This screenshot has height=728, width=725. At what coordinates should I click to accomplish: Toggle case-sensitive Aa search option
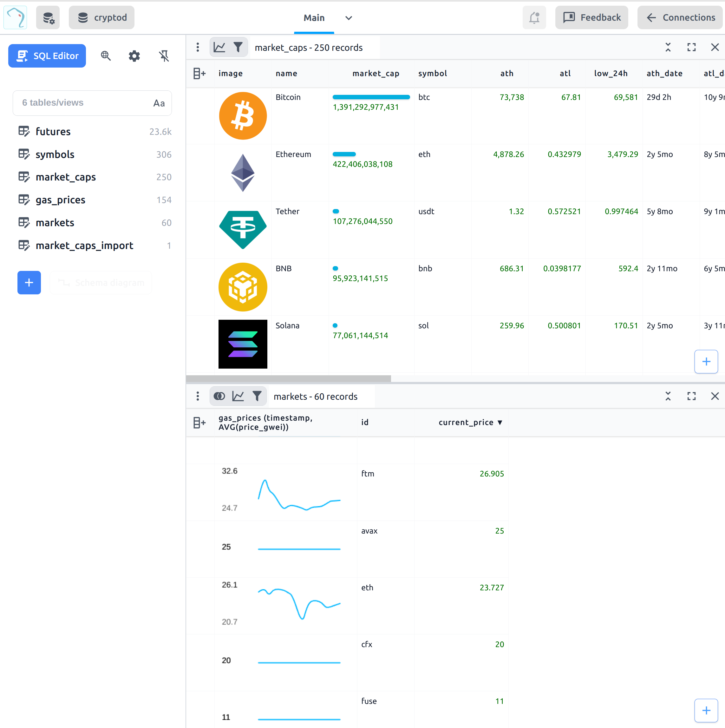[x=159, y=103]
